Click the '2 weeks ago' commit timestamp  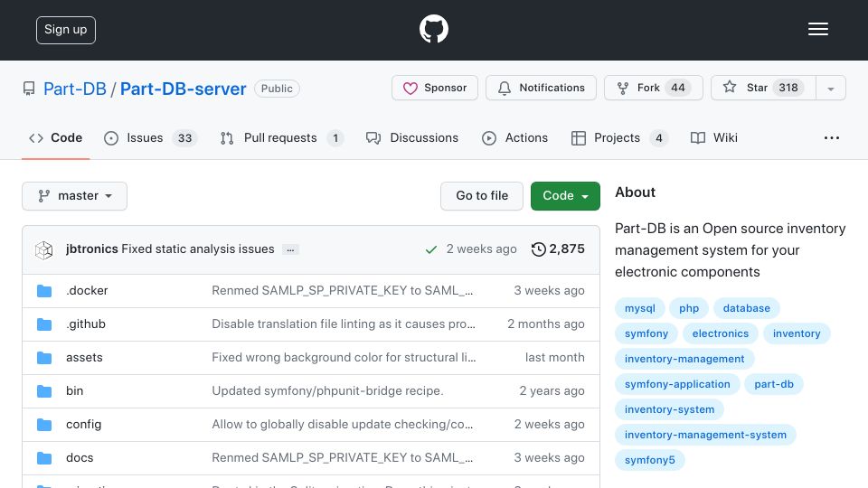(x=482, y=249)
